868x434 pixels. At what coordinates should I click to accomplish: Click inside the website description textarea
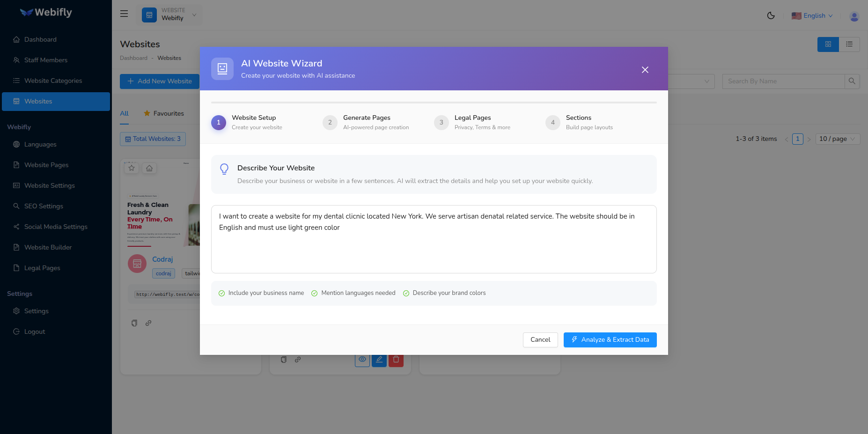click(434, 239)
